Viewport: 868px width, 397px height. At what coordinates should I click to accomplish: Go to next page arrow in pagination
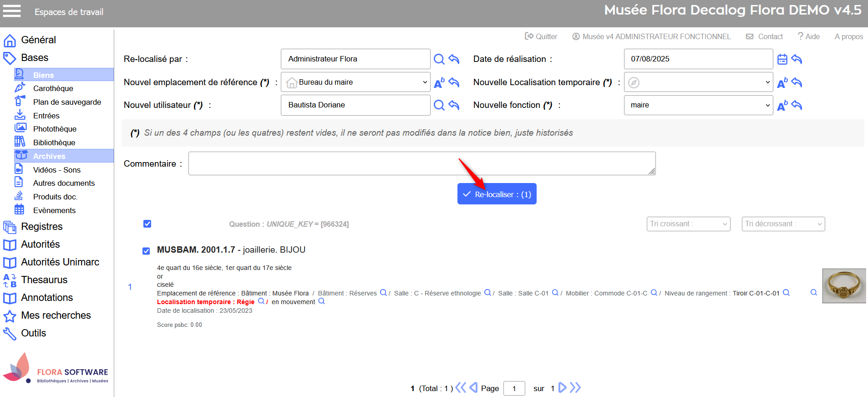point(563,388)
